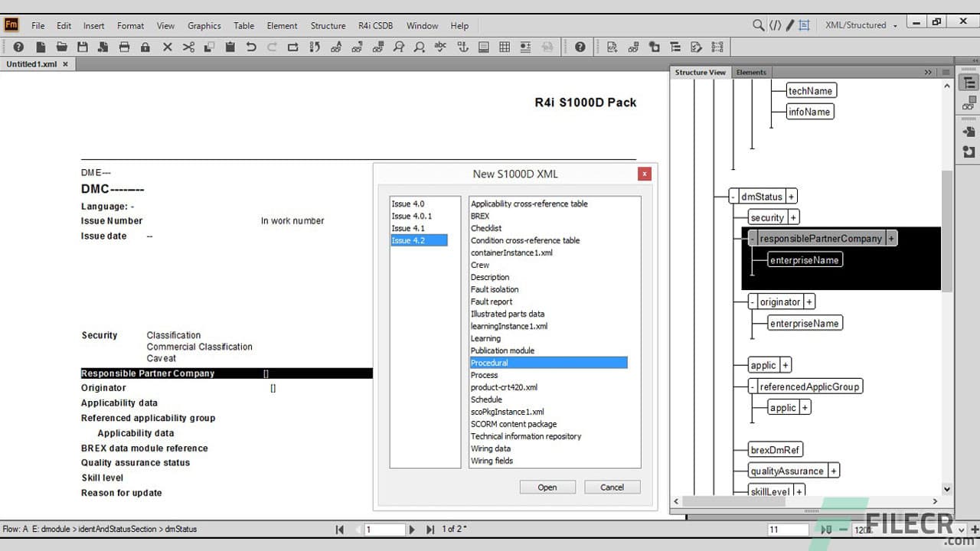Click Open in the New S1000D XML dialog
This screenshot has width=980, height=551.
pos(547,487)
